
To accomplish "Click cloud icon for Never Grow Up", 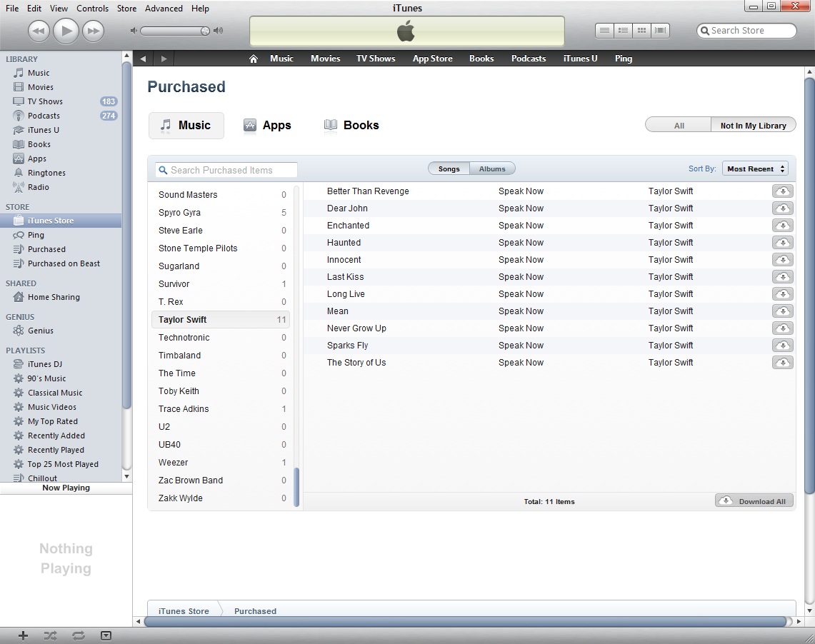I will tap(782, 328).
